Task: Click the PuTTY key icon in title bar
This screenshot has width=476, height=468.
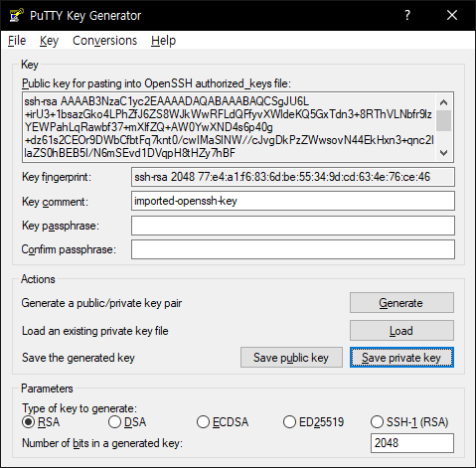Action: 16,15
